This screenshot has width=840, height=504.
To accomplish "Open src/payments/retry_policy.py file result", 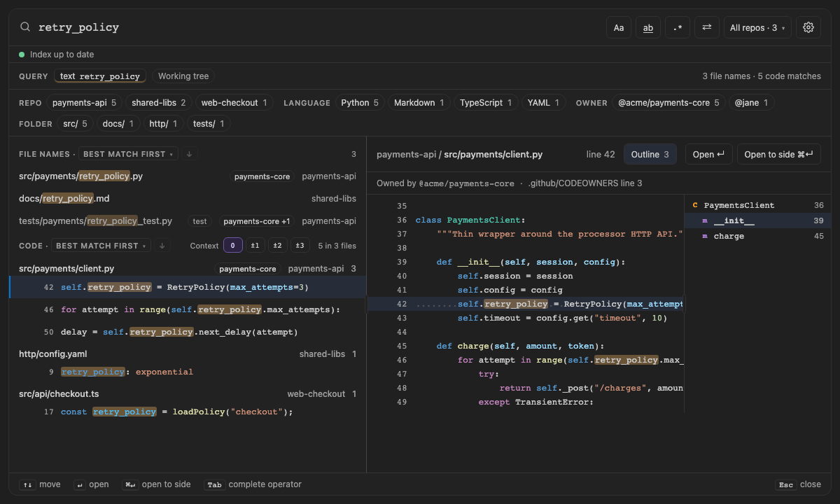I will click(x=188, y=176).
